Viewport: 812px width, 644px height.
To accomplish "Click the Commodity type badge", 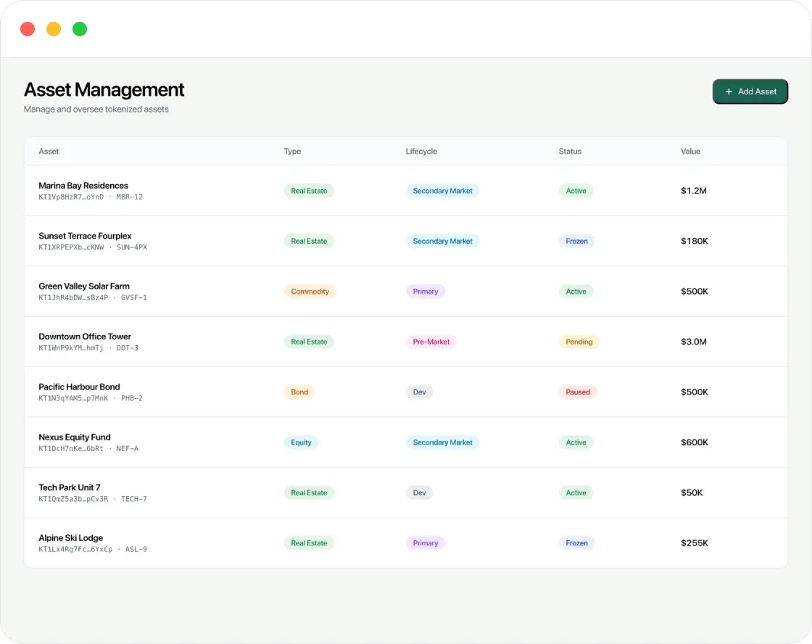I will pos(310,291).
